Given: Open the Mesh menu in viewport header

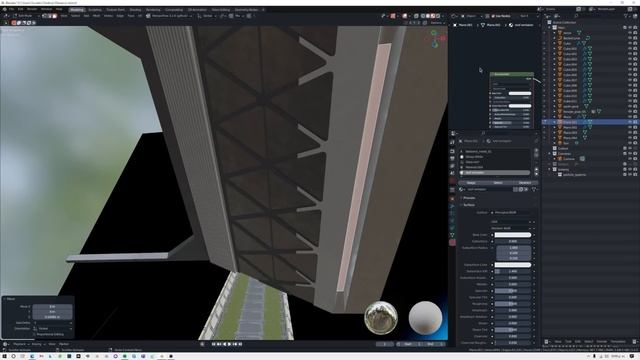Looking at the screenshot, I should click(x=96, y=16).
